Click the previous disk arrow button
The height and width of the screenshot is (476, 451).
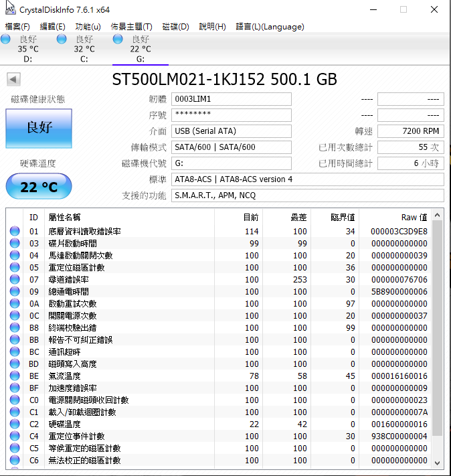point(13,79)
